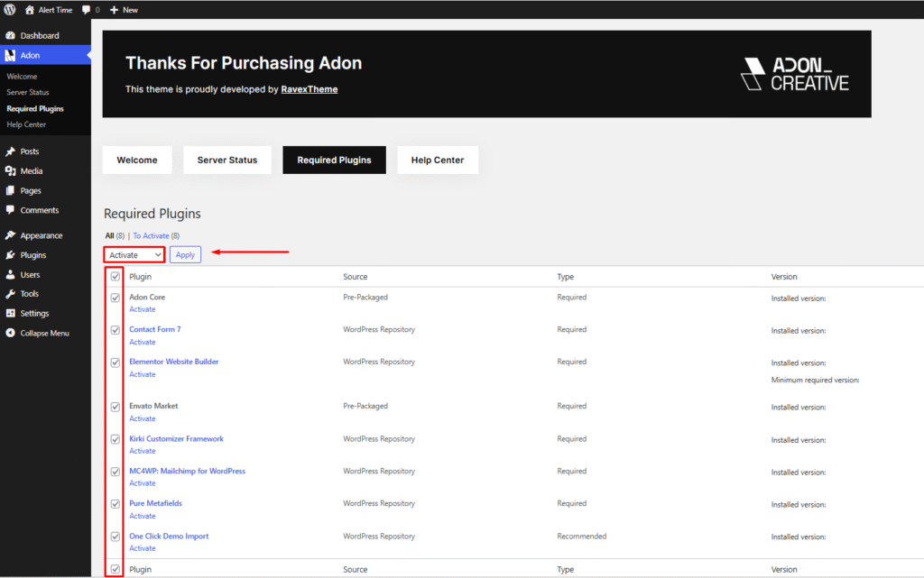
Task: Click Activate under One Click Demo Import
Action: (143, 548)
